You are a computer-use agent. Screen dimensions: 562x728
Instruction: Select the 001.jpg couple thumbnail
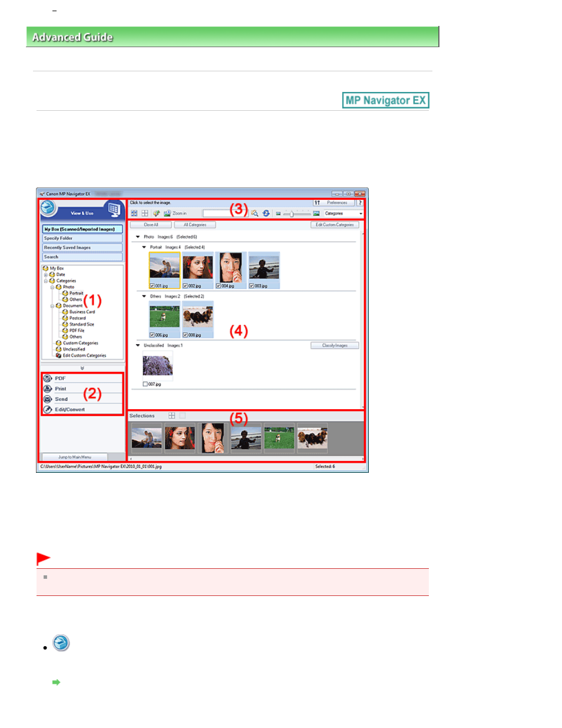tap(164, 268)
